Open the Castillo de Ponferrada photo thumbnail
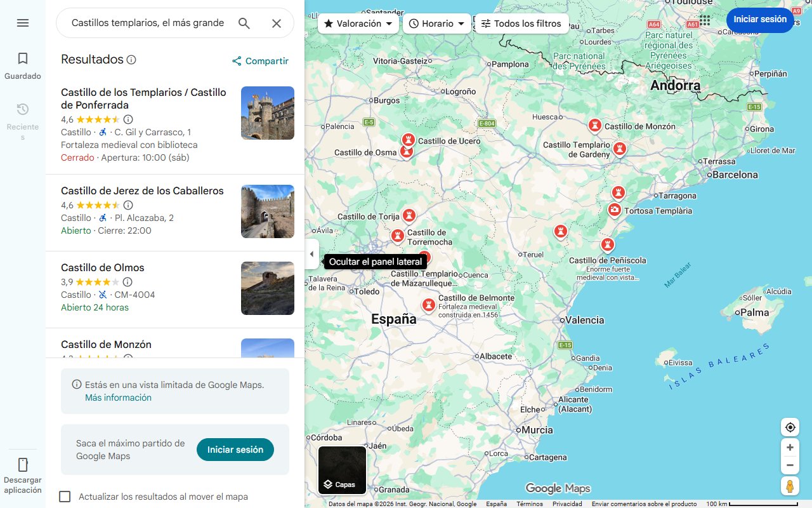Screen dimensions: 812x508 point(267,112)
